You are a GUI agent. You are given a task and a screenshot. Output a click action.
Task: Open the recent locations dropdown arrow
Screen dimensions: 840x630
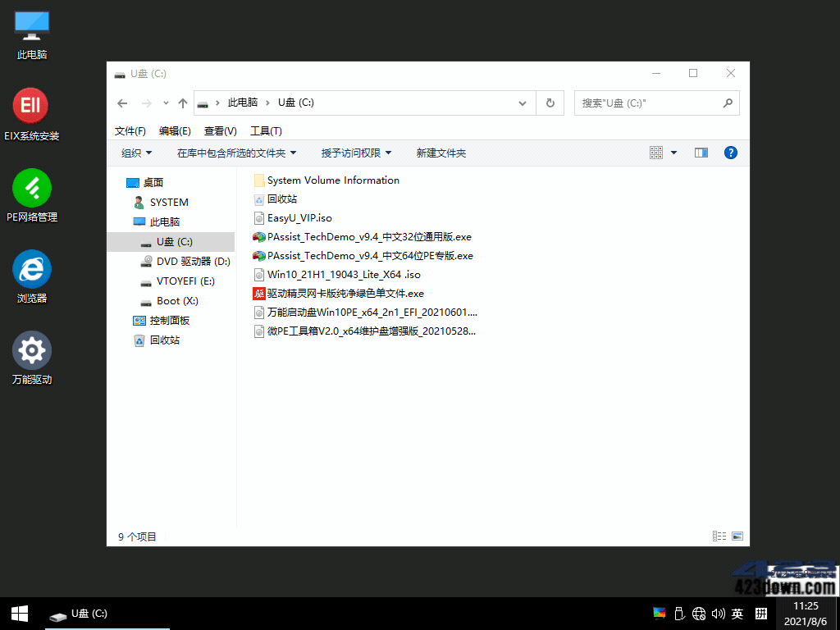click(166, 103)
